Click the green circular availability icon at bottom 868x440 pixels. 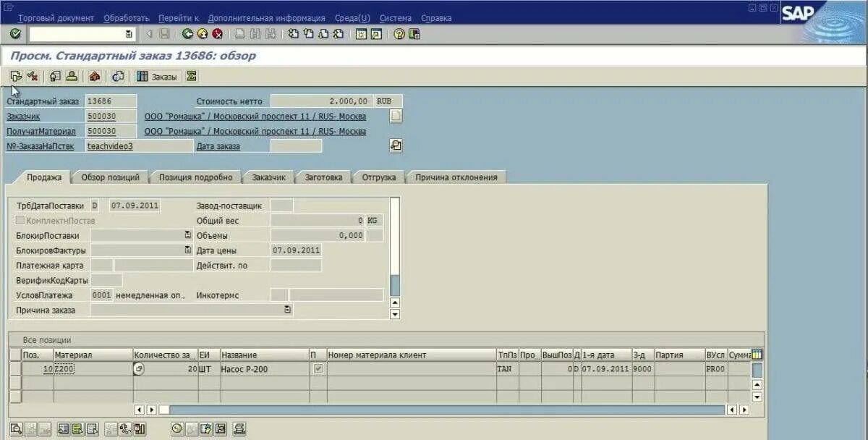[x=176, y=428]
